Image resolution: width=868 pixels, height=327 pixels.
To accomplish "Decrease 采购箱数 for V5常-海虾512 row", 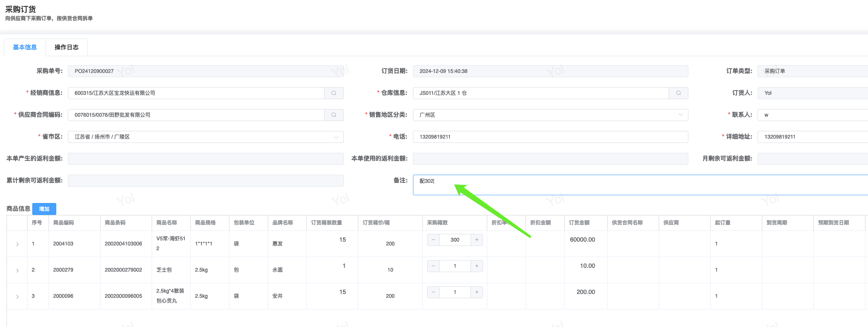I will (x=433, y=240).
